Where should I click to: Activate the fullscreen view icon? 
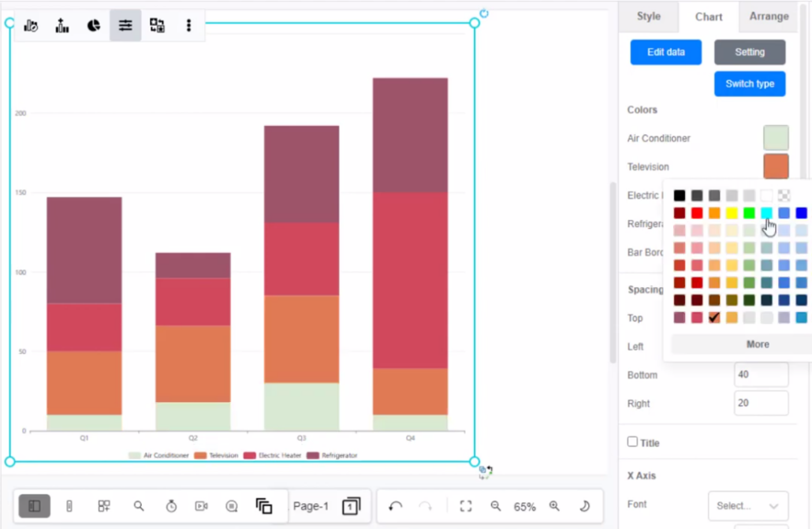(x=465, y=506)
